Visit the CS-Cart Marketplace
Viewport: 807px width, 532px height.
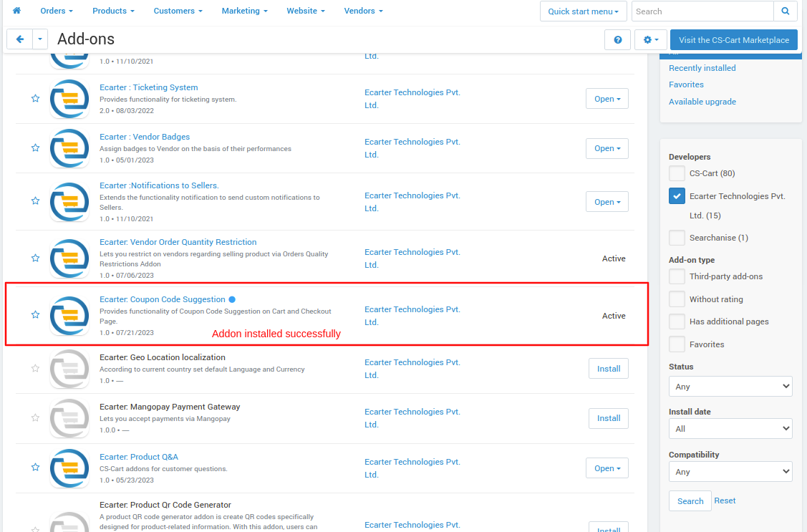click(x=733, y=39)
